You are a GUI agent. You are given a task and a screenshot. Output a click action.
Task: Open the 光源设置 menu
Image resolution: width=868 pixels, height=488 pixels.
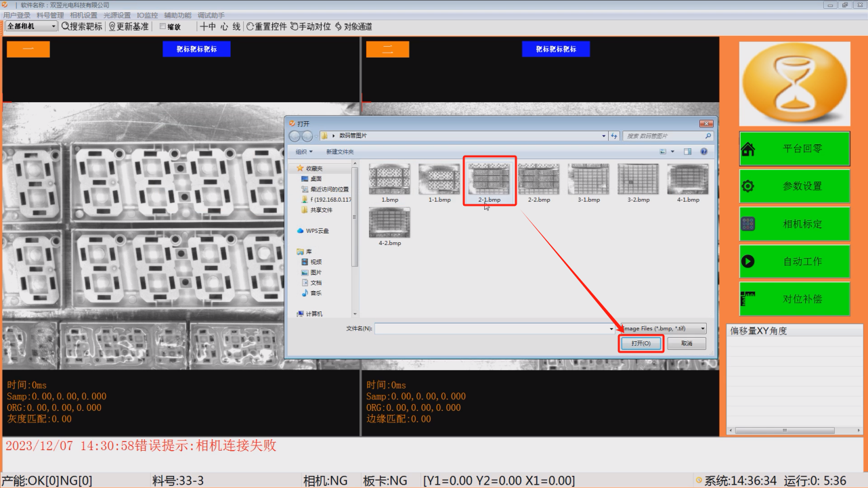click(117, 15)
